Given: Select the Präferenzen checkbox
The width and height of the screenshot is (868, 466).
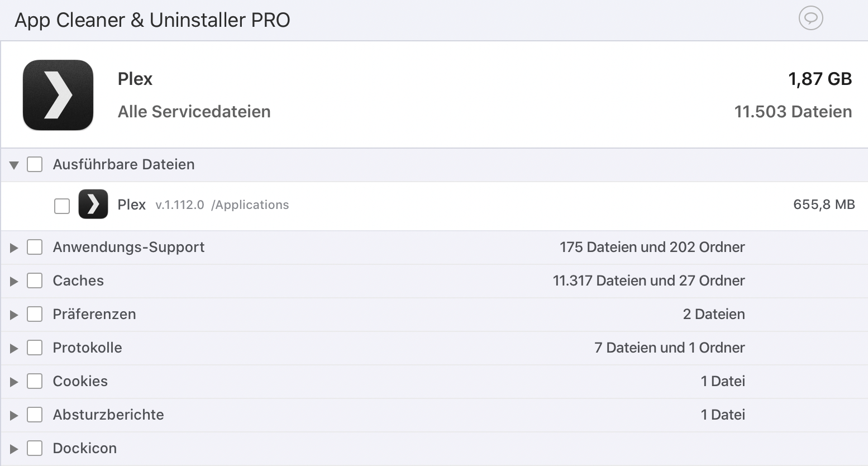Looking at the screenshot, I should click(x=35, y=314).
